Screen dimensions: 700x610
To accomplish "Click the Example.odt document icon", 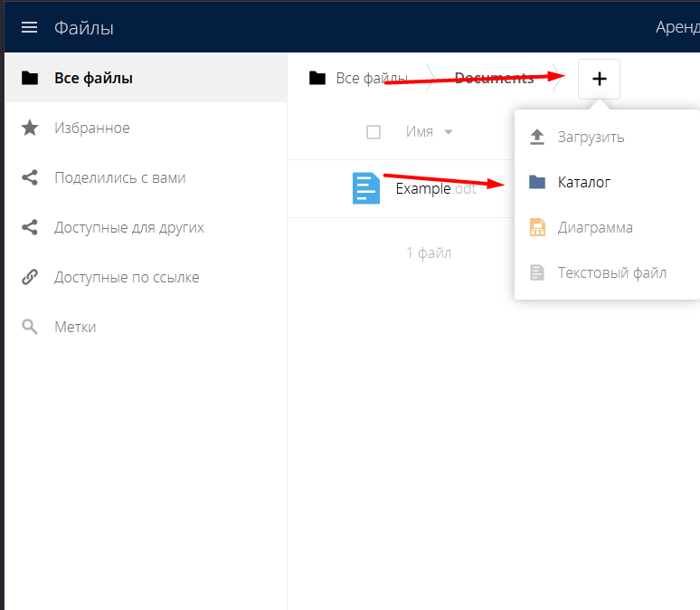I will (365, 188).
